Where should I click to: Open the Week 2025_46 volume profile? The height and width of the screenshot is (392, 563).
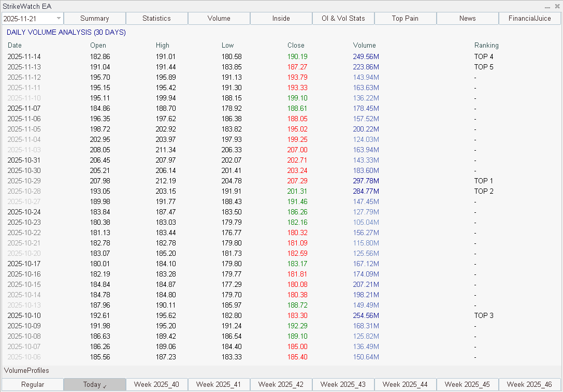(x=529, y=384)
